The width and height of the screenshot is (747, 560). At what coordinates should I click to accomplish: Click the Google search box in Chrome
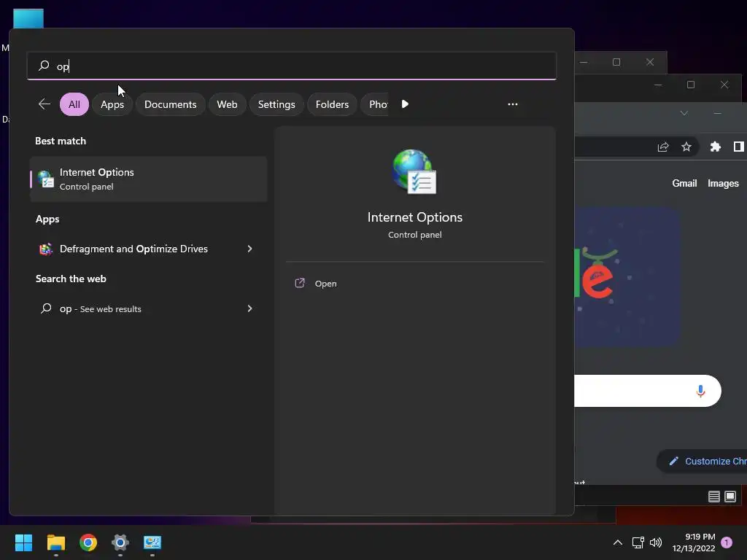click(x=648, y=391)
